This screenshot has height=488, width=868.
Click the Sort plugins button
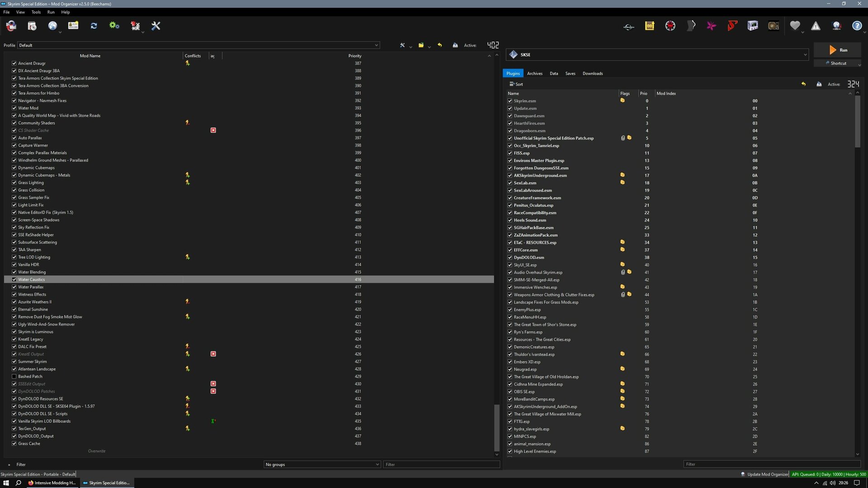[x=516, y=84]
